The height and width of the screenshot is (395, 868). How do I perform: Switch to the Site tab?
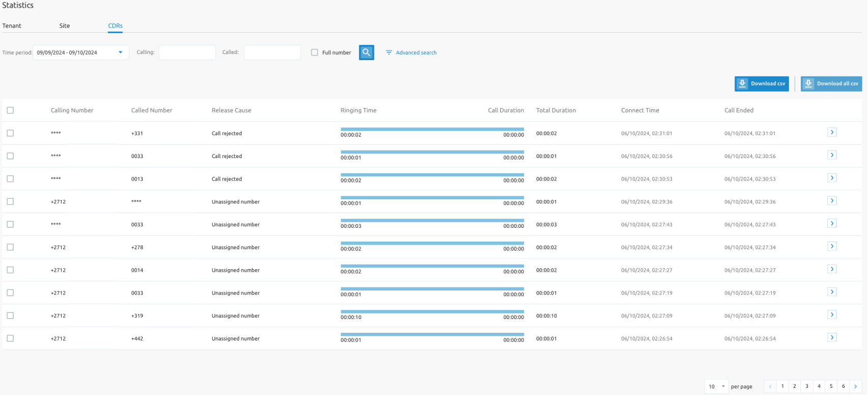pos(65,25)
